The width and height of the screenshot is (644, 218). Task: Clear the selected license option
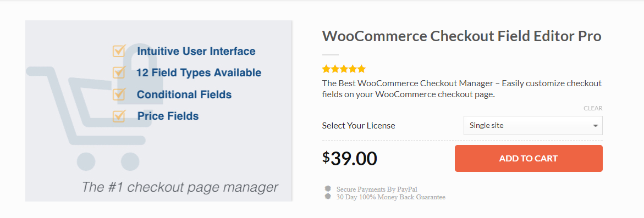593,109
